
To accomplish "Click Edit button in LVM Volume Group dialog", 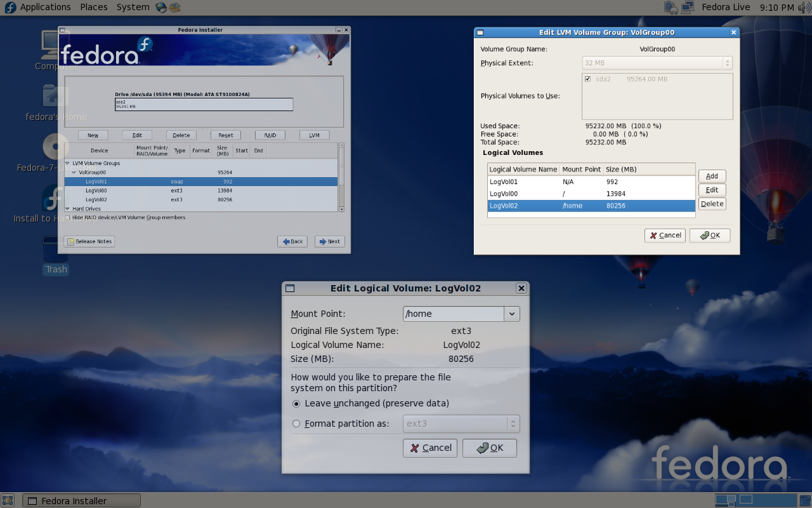I will [712, 190].
